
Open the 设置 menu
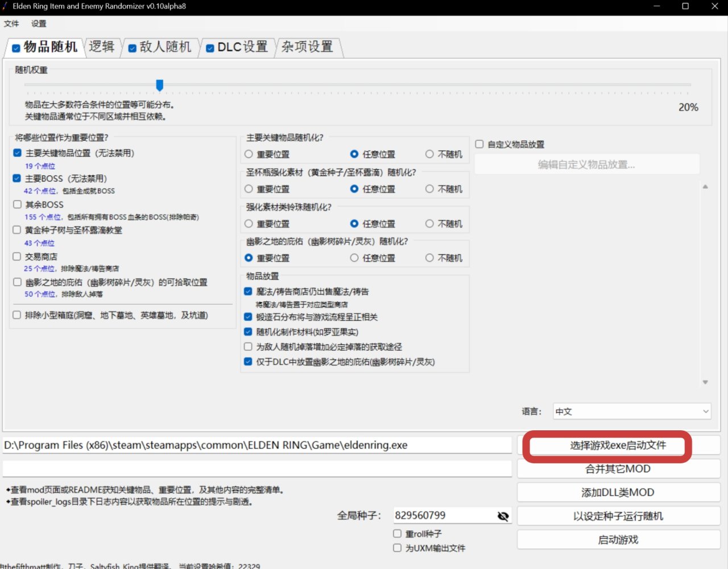coord(39,24)
